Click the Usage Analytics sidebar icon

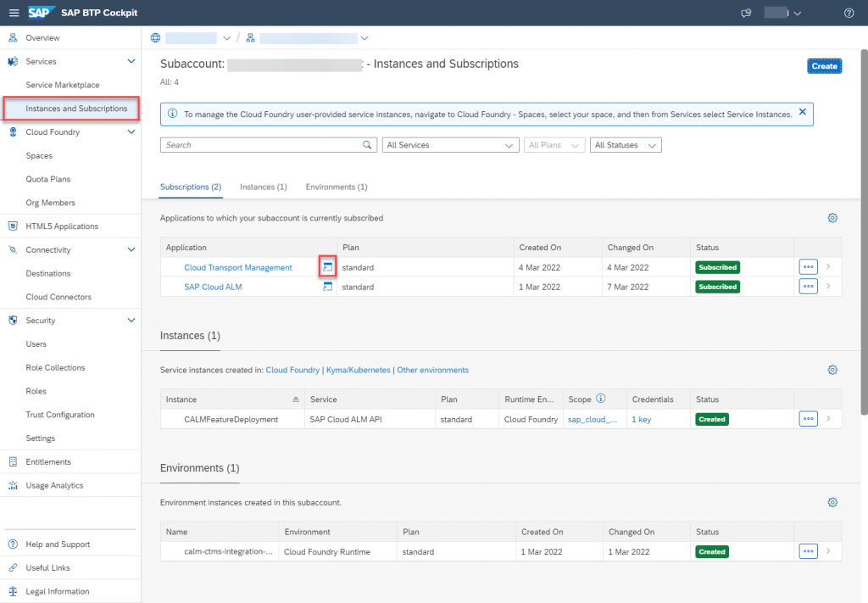(13, 485)
